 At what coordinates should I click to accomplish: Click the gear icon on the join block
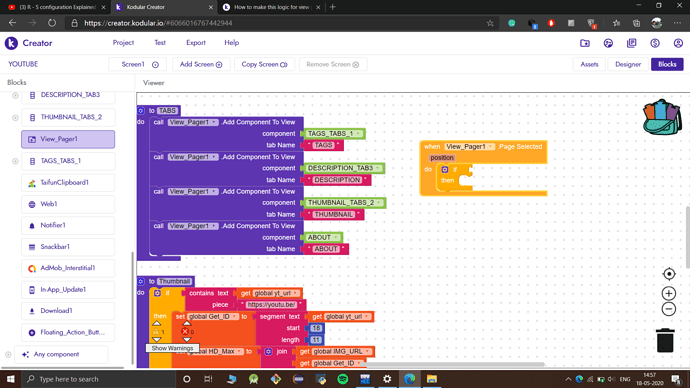coord(268,351)
